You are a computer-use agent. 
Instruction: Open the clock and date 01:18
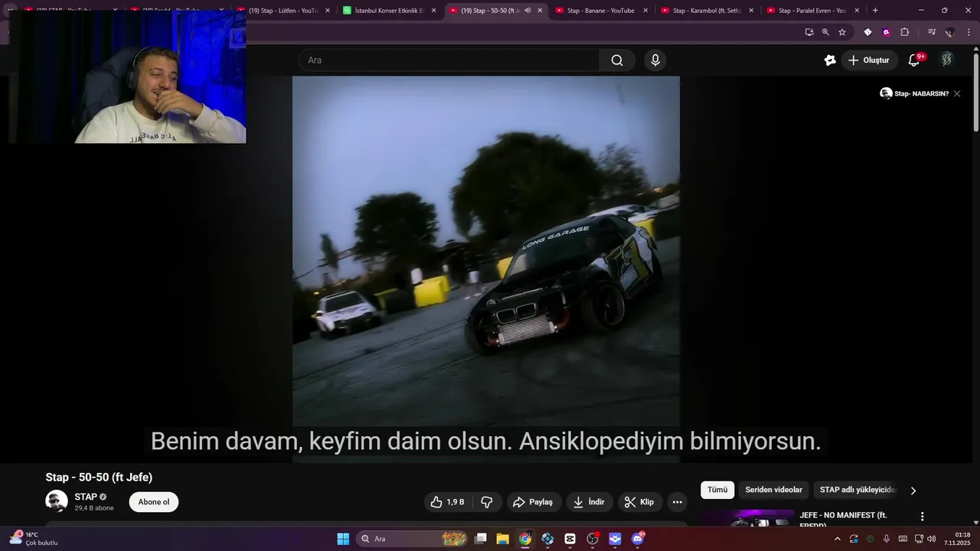click(x=957, y=539)
